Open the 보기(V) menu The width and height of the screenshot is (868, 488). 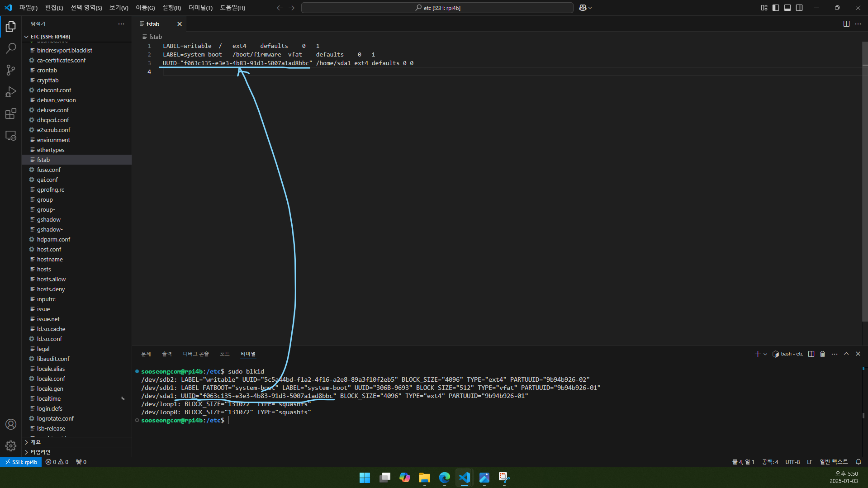tap(119, 8)
